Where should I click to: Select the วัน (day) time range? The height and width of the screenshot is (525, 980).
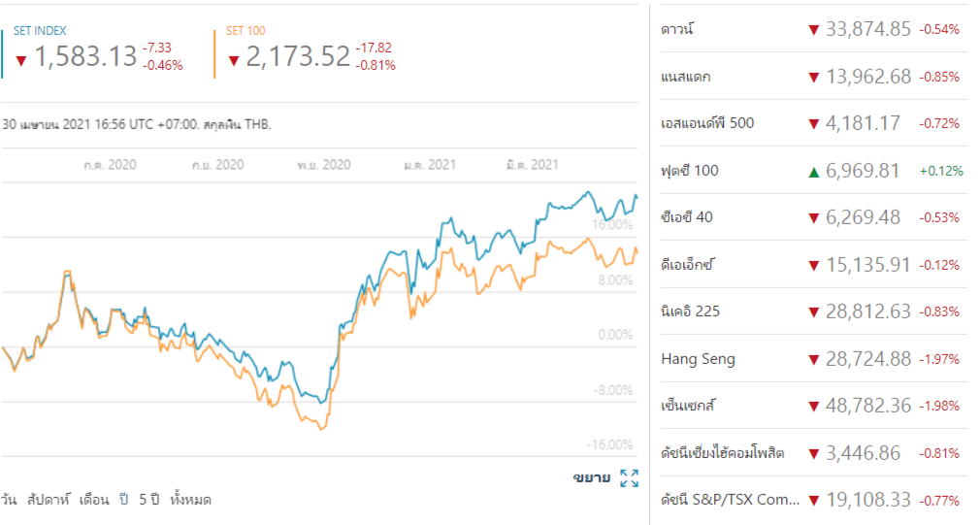tap(9, 500)
